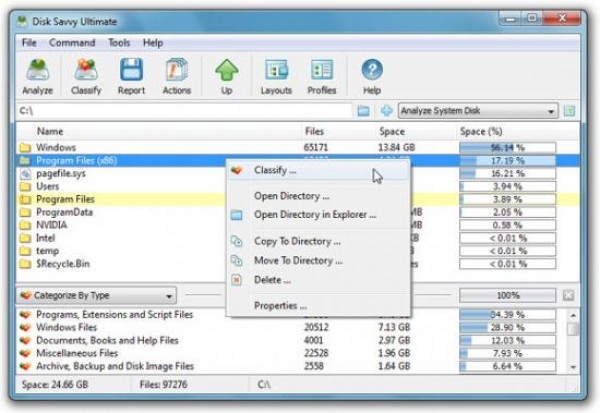Click the plus add directory icon
This screenshot has width=600, height=413.
tap(386, 111)
